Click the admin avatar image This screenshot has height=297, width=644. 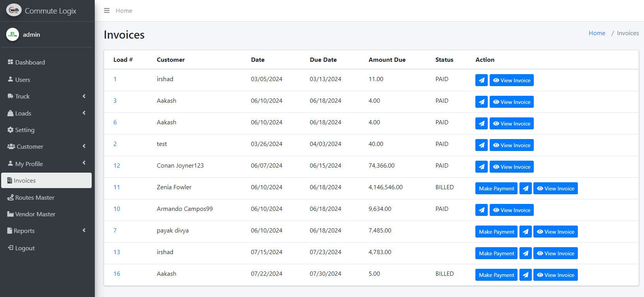12,34
